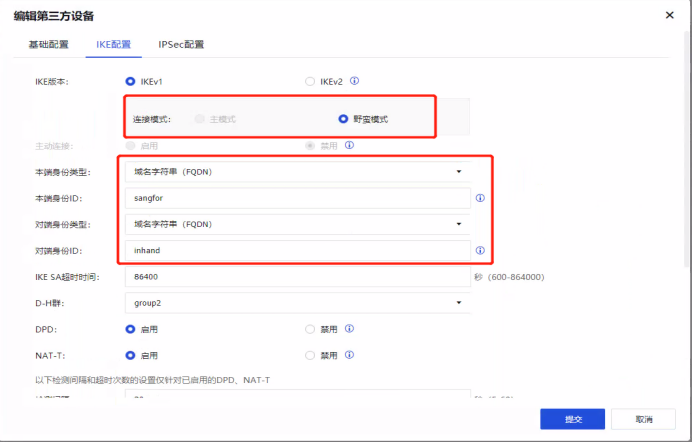Image resolution: width=693 pixels, height=442 pixels.
Task: Open the 对端身份类型 dropdown
Action: [297, 224]
